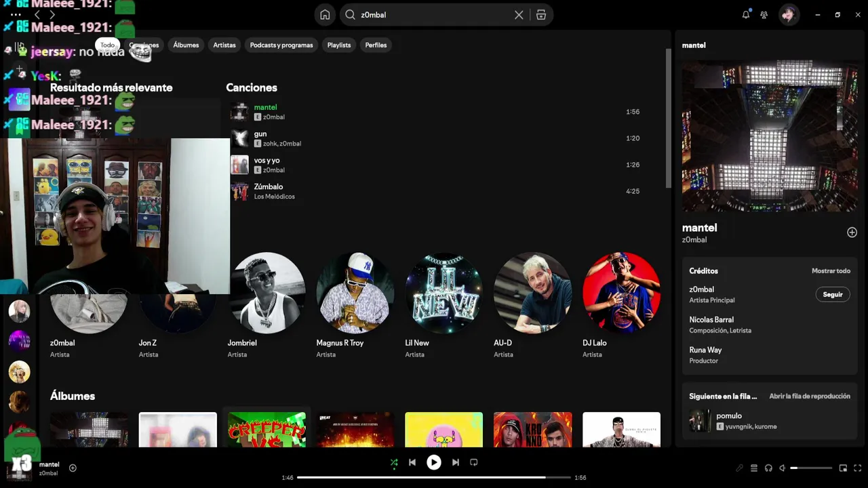The height and width of the screenshot is (488, 868).
Task: Click Abrir la fila de reproducción
Action: [810, 396]
